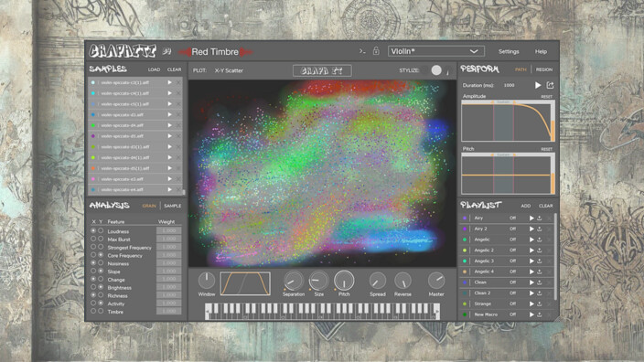Click the color dot for violin-spiccato-d5(1).aiff
Screen dimensions: 644x362
93,168
